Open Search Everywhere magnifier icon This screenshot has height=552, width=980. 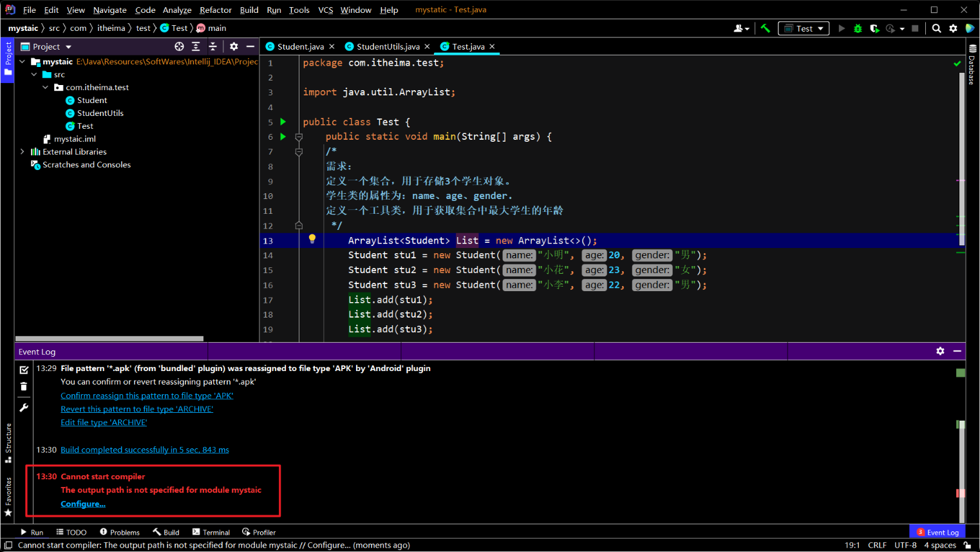pos(936,28)
